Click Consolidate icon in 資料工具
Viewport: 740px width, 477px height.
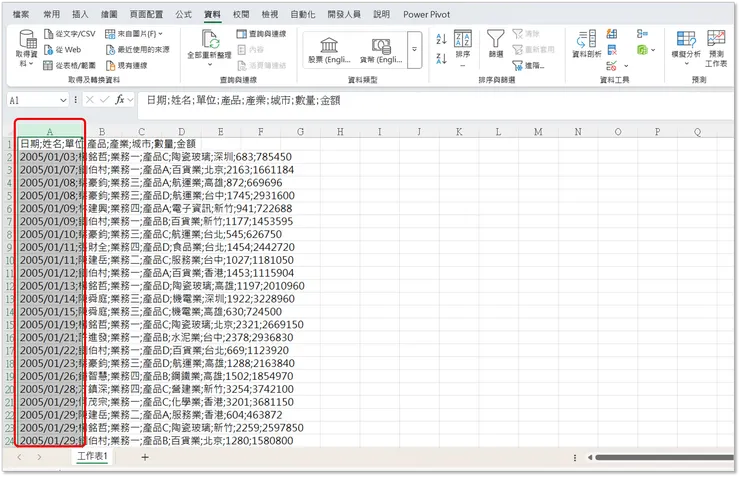pyautogui.click(x=642, y=34)
